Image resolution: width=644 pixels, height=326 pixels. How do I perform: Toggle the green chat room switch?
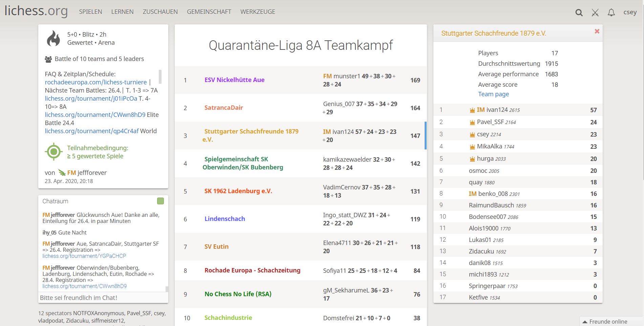160,201
